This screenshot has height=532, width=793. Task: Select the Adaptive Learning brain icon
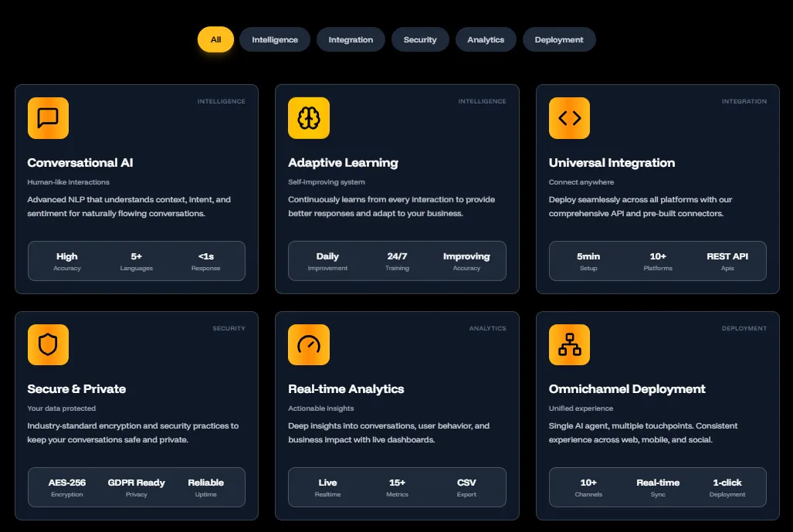click(308, 118)
